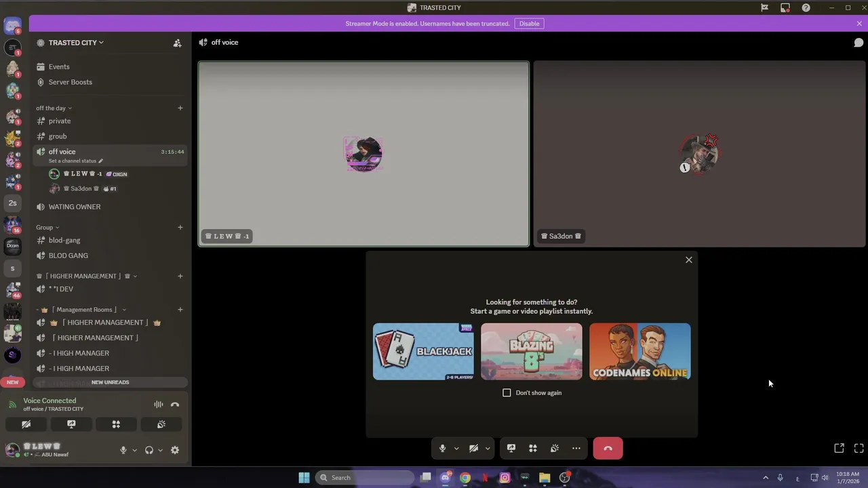Join the WATING OWNER voice channel
The height and width of the screenshot is (488, 868).
pos(111,207)
